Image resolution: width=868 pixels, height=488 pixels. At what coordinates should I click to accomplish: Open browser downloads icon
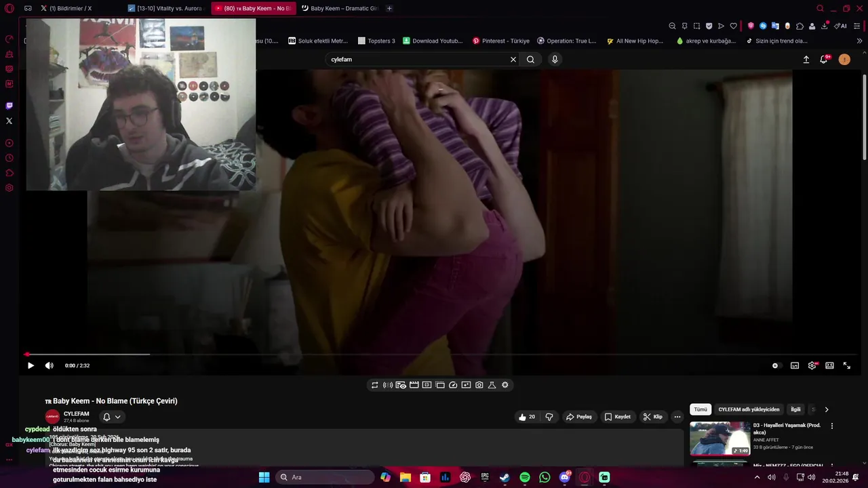pos(825,26)
